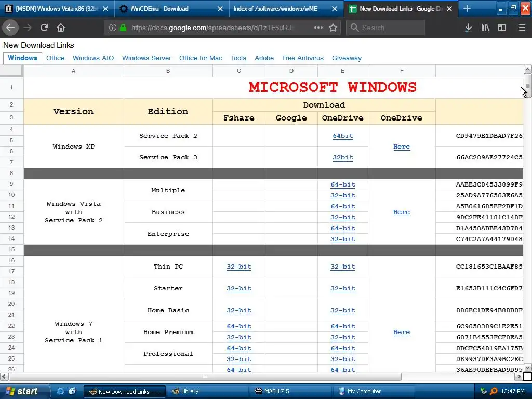The height and width of the screenshot is (399, 532).
Task: Click the browser Search input field
Action: click(386, 28)
